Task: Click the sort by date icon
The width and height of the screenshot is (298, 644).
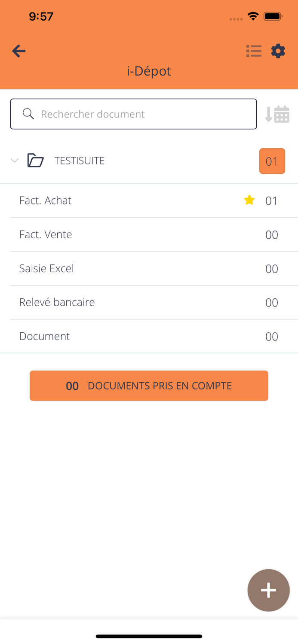Action: point(277,114)
